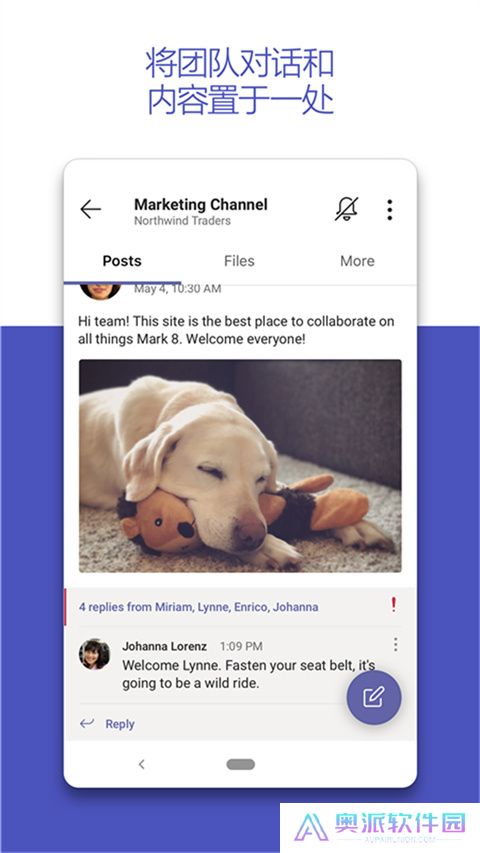
Task: Tap the Android home pill
Action: [241, 764]
